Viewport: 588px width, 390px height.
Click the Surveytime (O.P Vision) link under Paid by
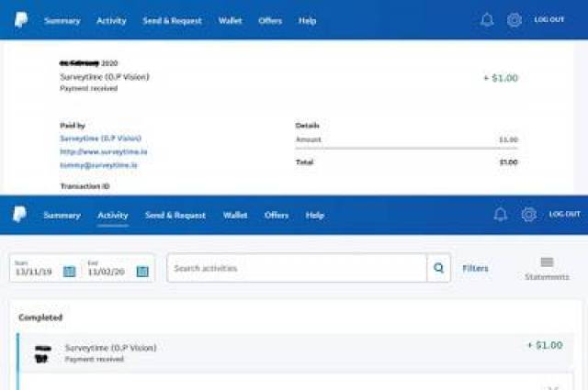click(100, 138)
